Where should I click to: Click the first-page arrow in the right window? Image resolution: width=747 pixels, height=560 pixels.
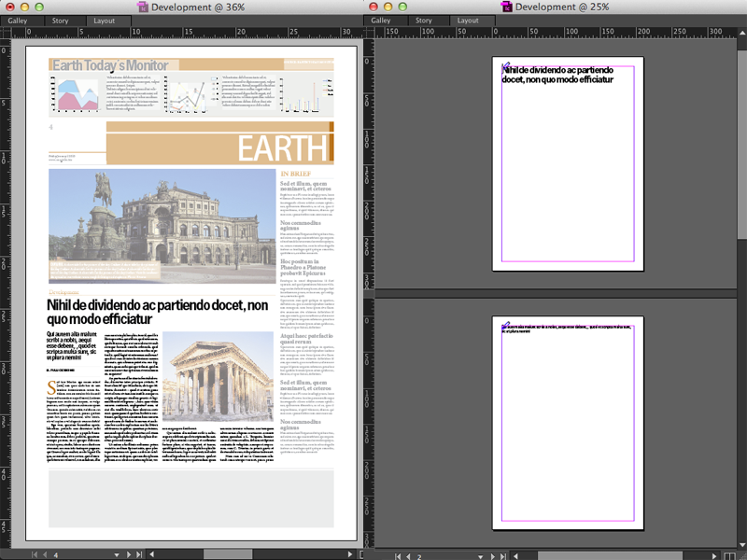click(x=398, y=554)
